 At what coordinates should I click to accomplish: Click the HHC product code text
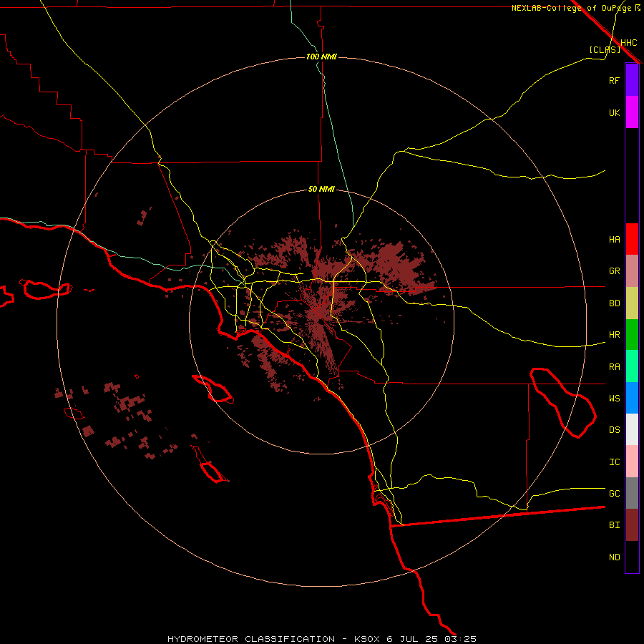pos(628,43)
